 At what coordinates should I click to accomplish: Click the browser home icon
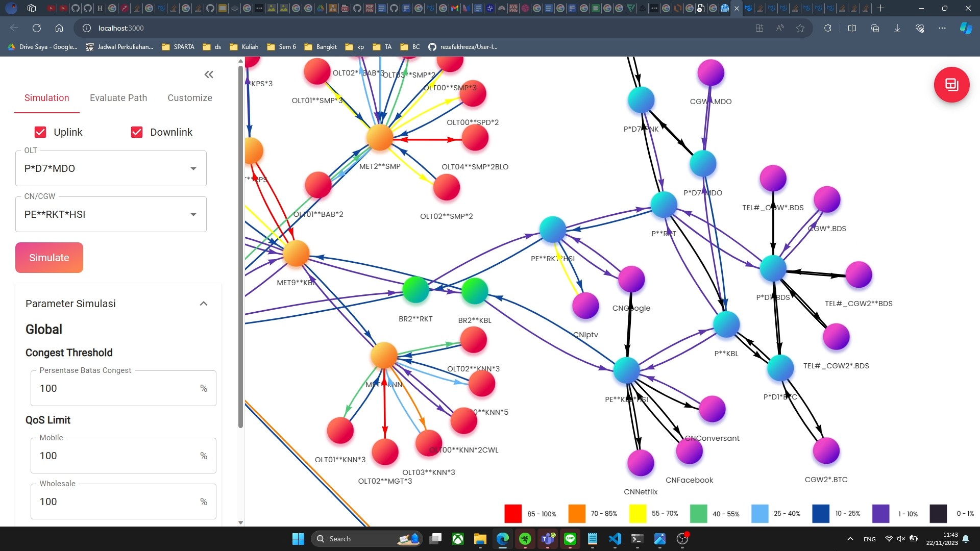click(59, 28)
